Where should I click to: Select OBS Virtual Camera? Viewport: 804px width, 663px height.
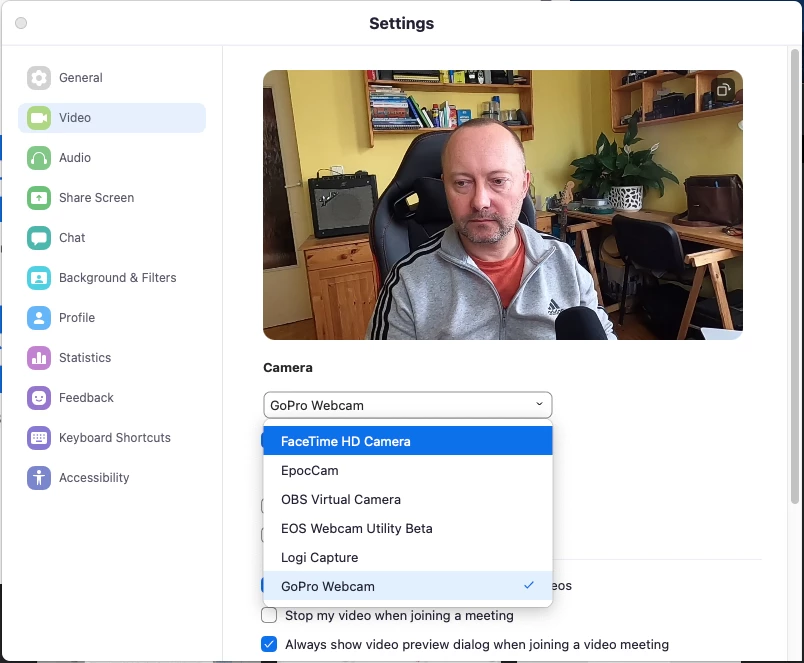pyautogui.click(x=408, y=499)
